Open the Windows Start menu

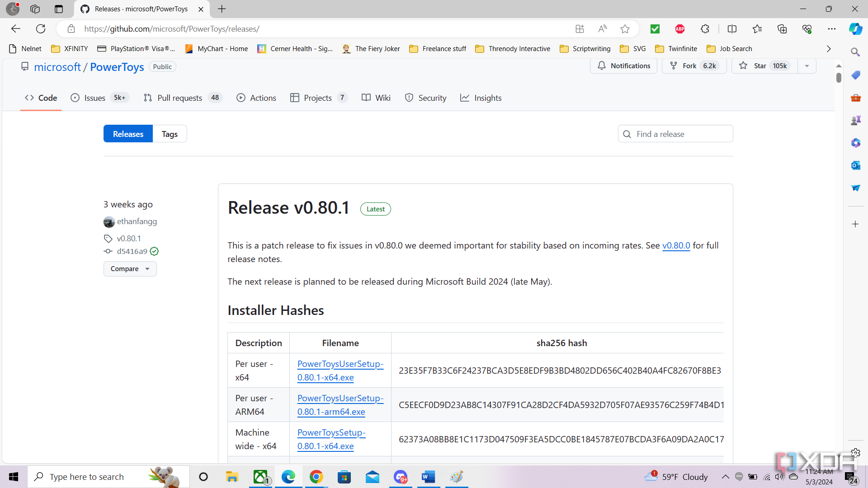pos(14,477)
